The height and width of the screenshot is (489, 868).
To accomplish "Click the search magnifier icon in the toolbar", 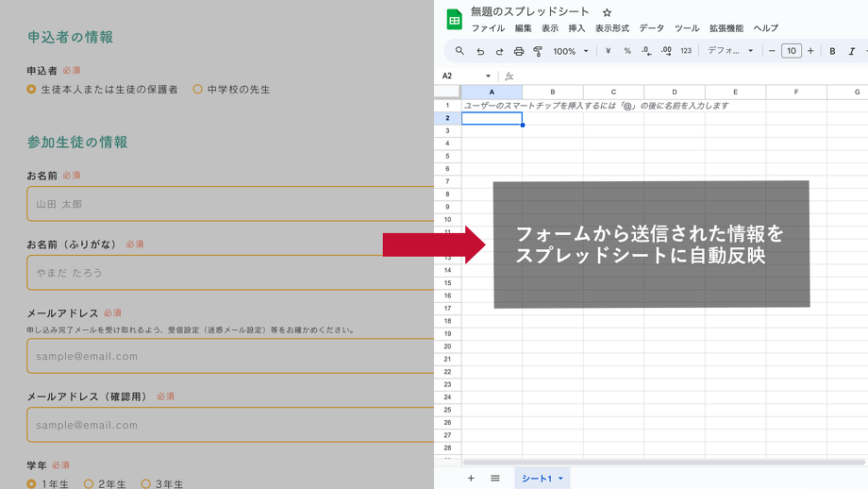I will [x=459, y=51].
